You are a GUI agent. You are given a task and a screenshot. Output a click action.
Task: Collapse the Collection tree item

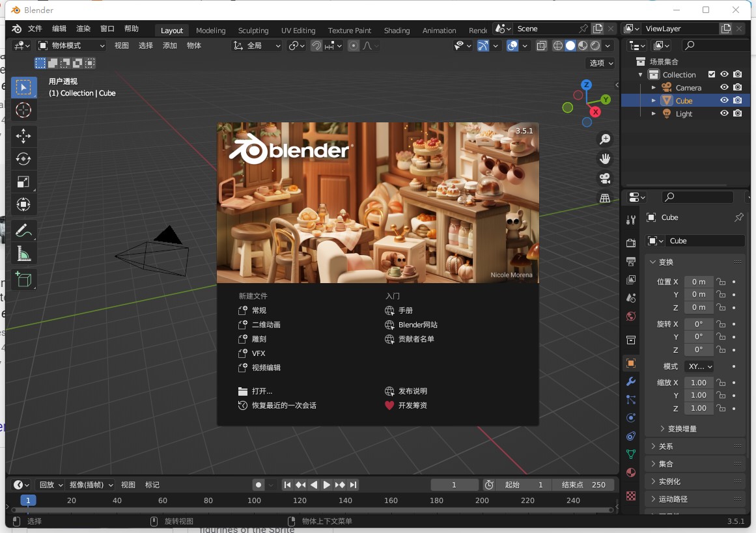coord(641,75)
